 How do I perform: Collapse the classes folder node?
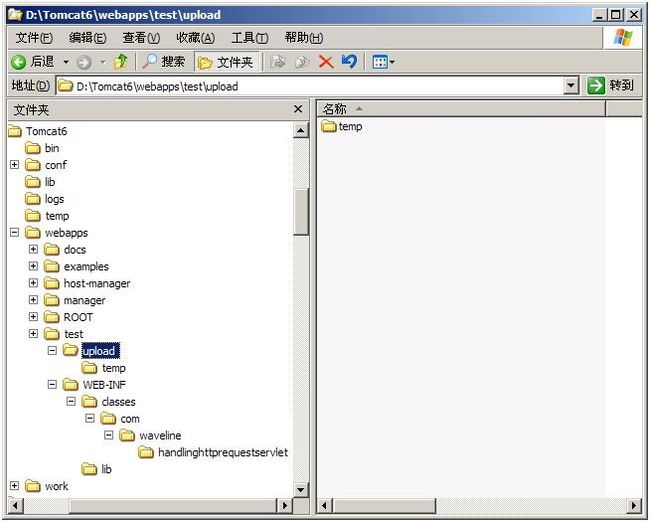[71, 401]
